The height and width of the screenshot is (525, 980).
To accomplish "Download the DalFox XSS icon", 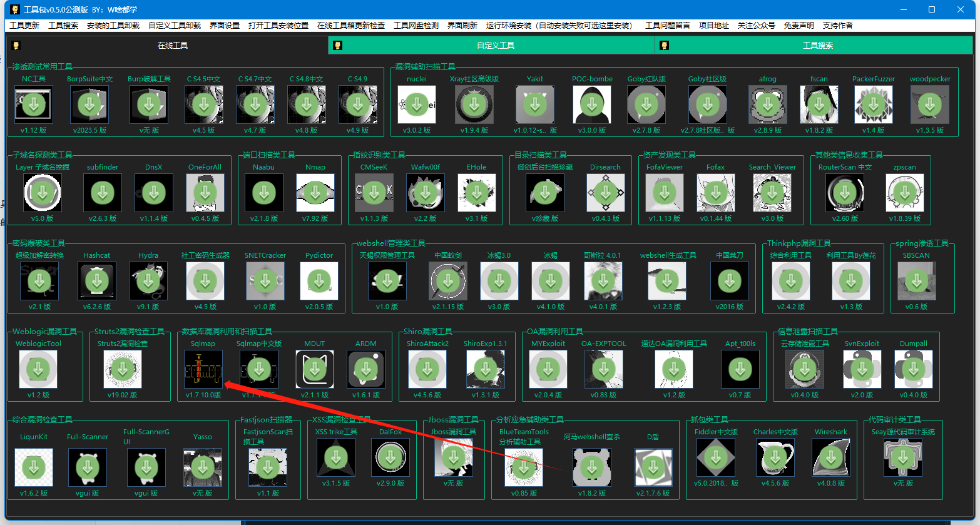I will (x=390, y=457).
